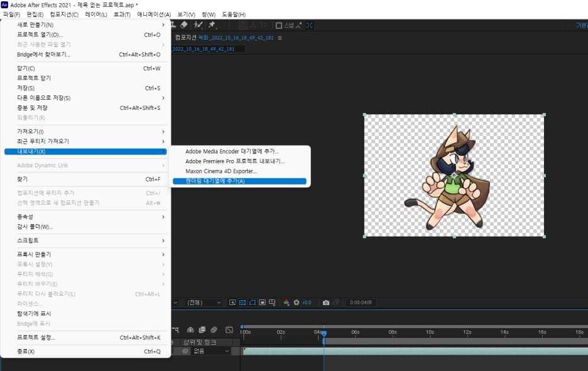Choose 증분 및 저장 entry

click(x=85, y=107)
